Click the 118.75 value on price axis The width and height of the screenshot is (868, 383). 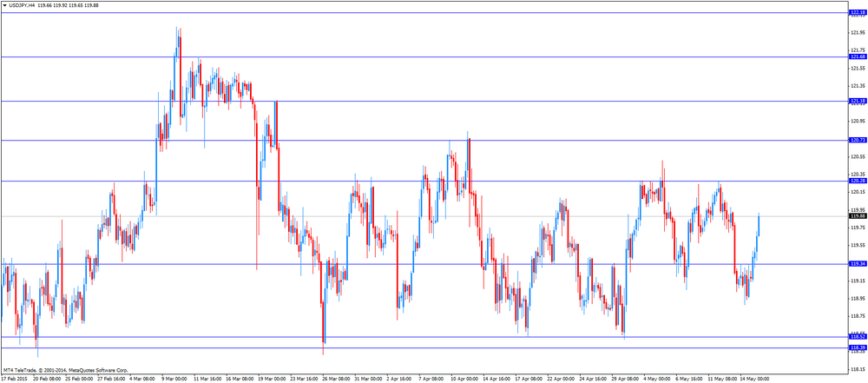coord(858,316)
